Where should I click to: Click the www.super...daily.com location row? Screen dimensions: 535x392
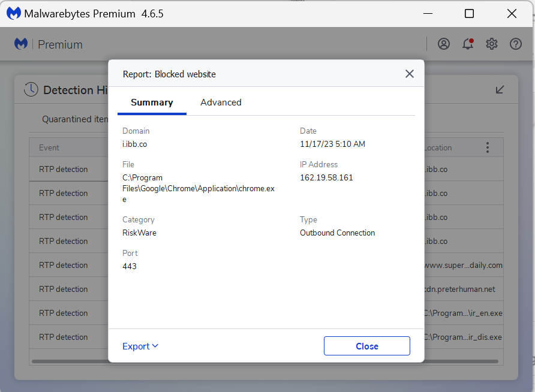click(464, 265)
